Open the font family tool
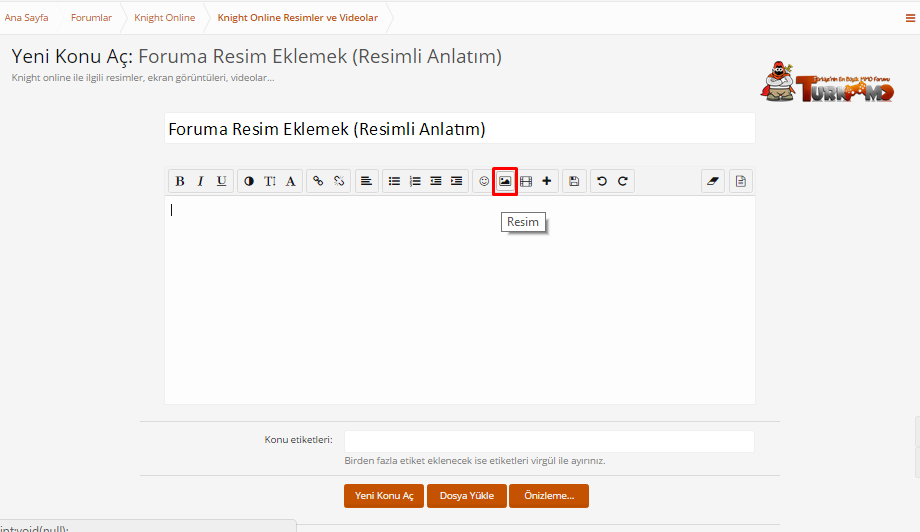This screenshot has width=920, height=532. [x=290, y=181]
